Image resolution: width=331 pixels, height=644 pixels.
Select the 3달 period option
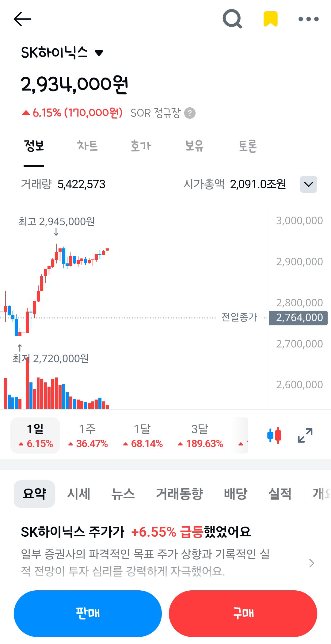[x=200, y=435]
